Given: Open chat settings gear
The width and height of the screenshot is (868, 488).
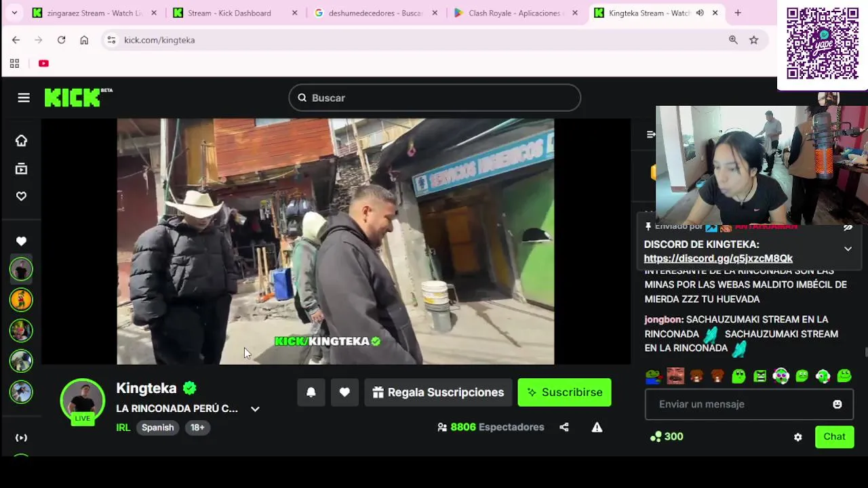Looking at the screenshot, I should (x=798, y=437).
